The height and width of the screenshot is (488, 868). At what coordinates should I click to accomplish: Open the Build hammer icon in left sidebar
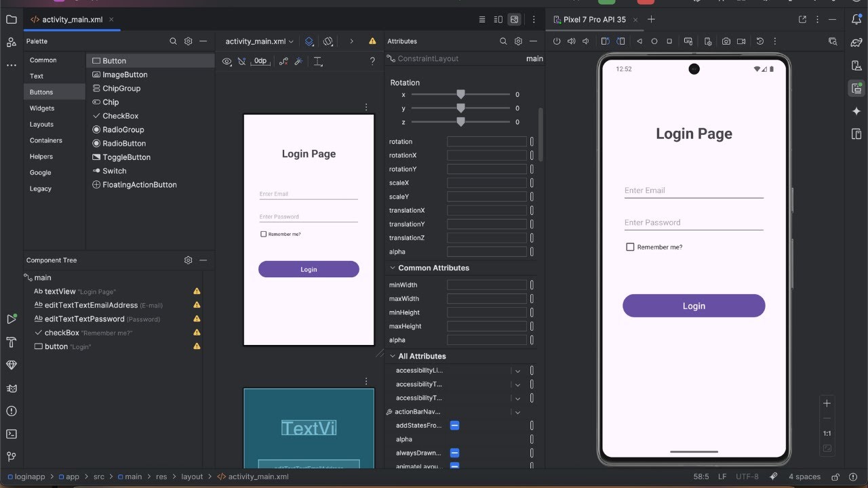tap(11, 342)
